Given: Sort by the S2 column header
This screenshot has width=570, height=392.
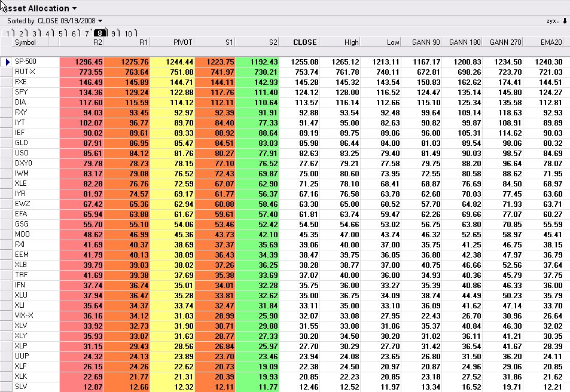Looking at the screenshot, I should pyautogui.click(x=257, y=42).
